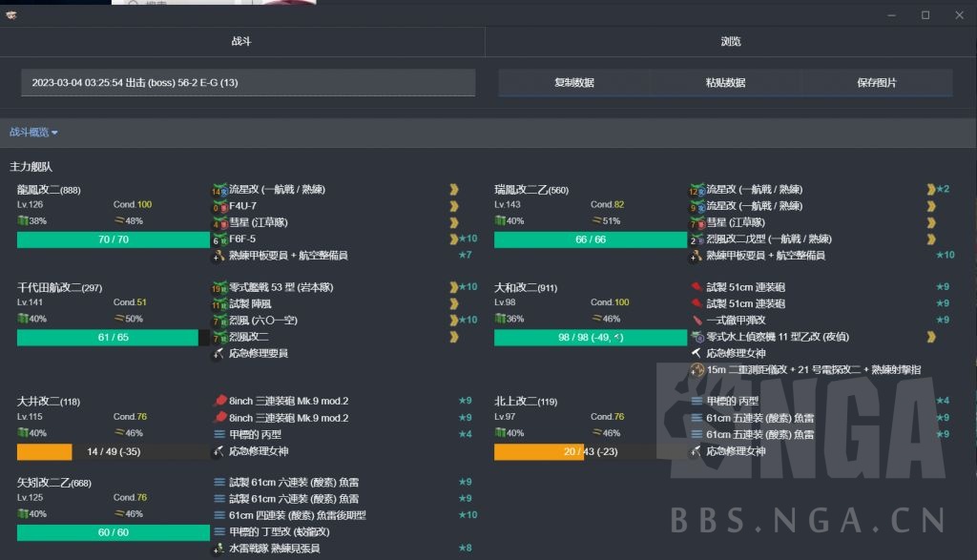977x560 pixels.
Task: Select the 彗星 (江草隊) dive bomber icon
Action: point(219,221)
